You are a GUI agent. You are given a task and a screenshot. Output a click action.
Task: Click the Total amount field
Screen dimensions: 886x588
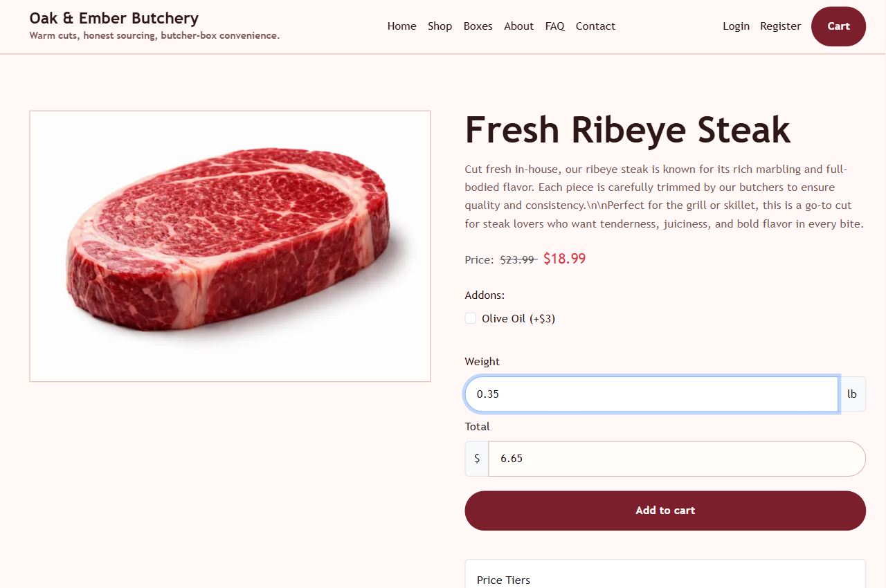pos(676,459)
